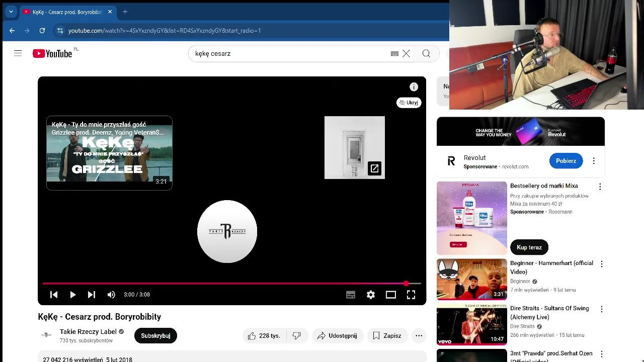View site information icon in address bar
This screenshot has height=362, width=644.
[x=60, y=30]
